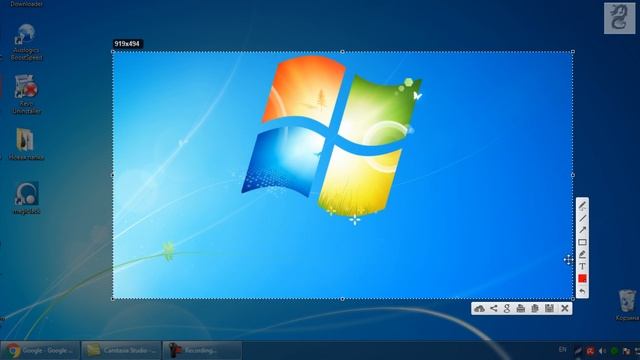Click the dragon gadget icon at top right
The width and height of the screenshot is (640, 360).
(620, 18)
